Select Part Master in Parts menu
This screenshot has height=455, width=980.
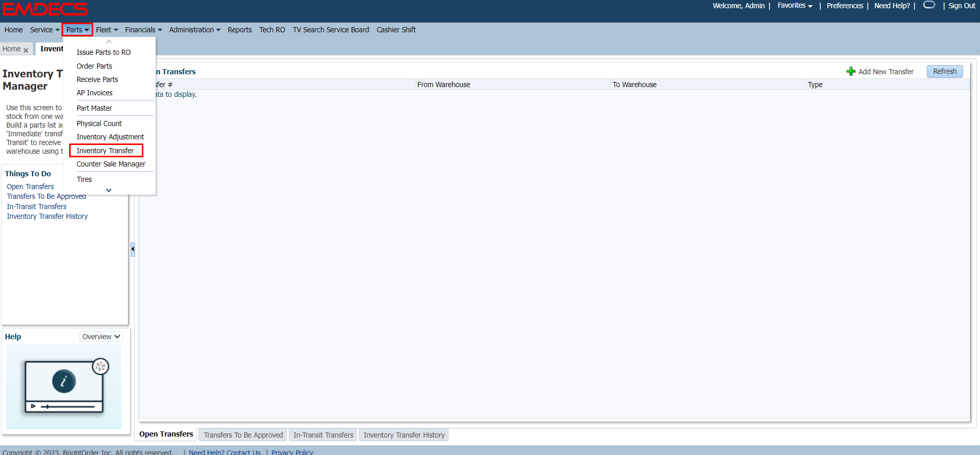(x=94, y=108)
